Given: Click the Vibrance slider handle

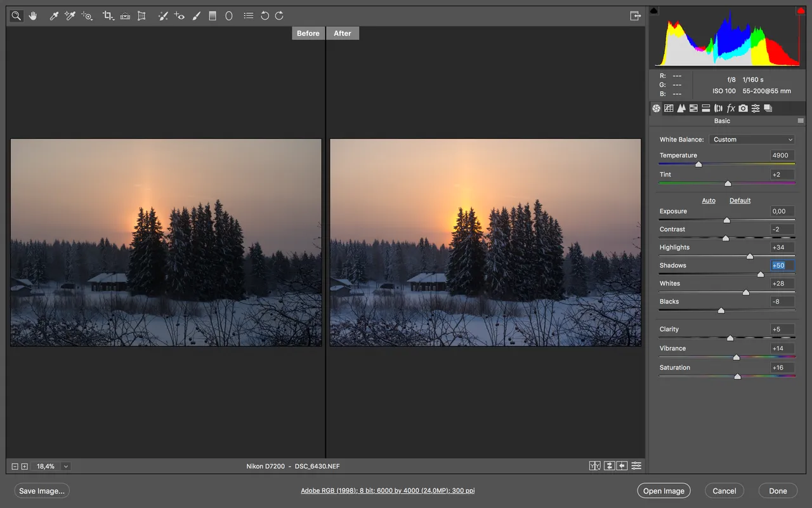Looking at the screenshot, I should point(737,358).
